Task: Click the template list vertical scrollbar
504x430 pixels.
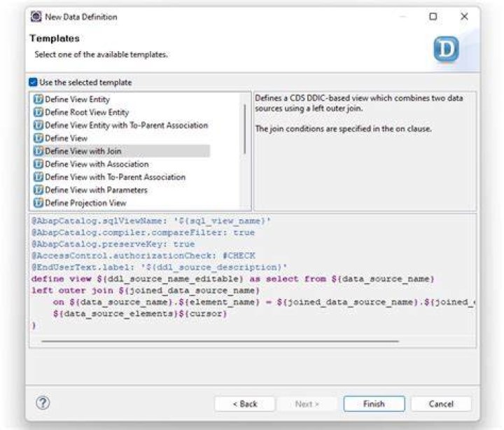Action: click(245, 129)
